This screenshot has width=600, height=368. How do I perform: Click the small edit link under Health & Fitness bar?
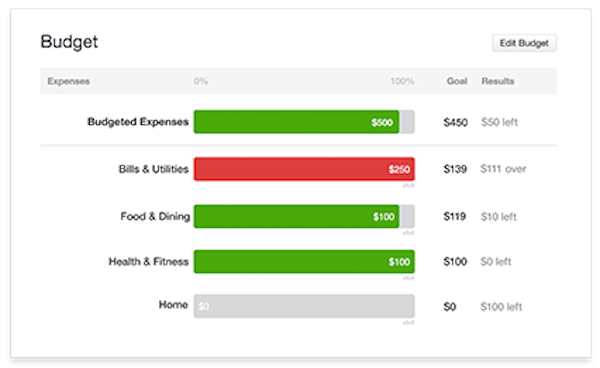pyautogui.click(x=408, y=278)
